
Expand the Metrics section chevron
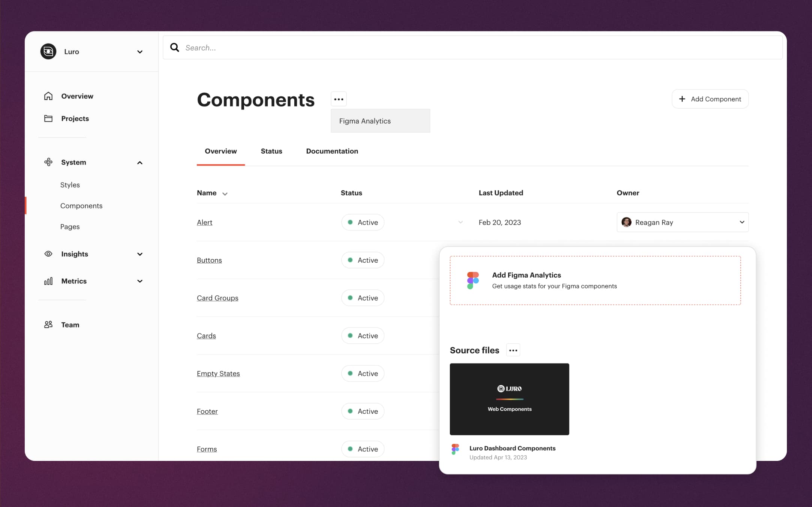pos(140,281)
